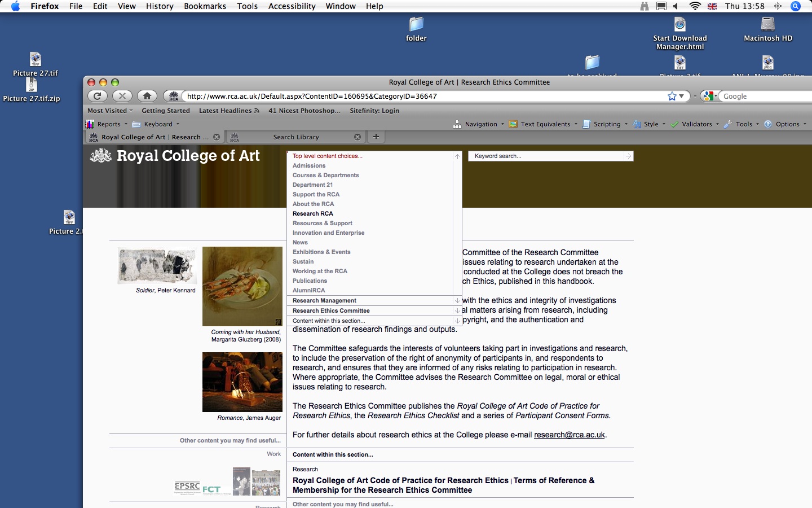This screenshot has width=812, height=508.
Task: Open the Bookmarks menu
Action: [205, 6]
